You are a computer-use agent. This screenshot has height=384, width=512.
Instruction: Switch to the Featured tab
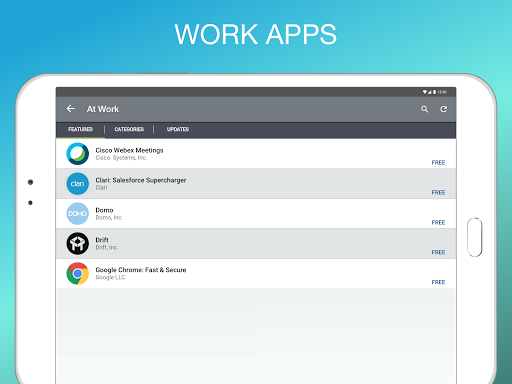80,129
